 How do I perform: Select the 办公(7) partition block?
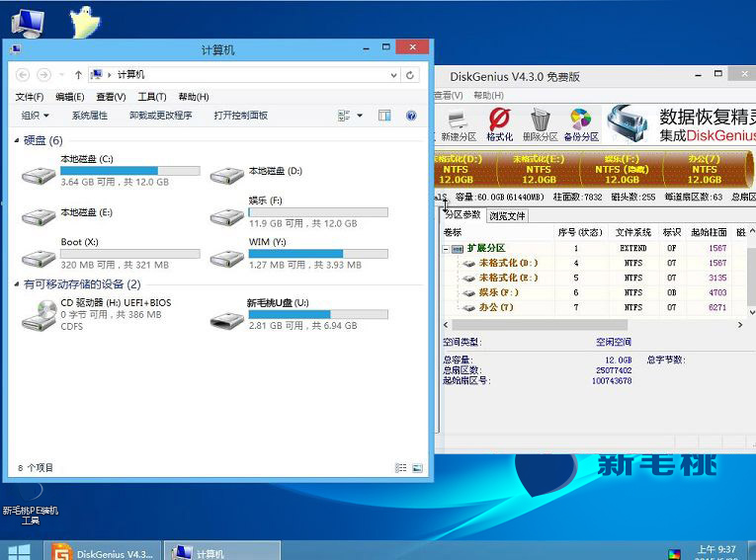point(705,169)
